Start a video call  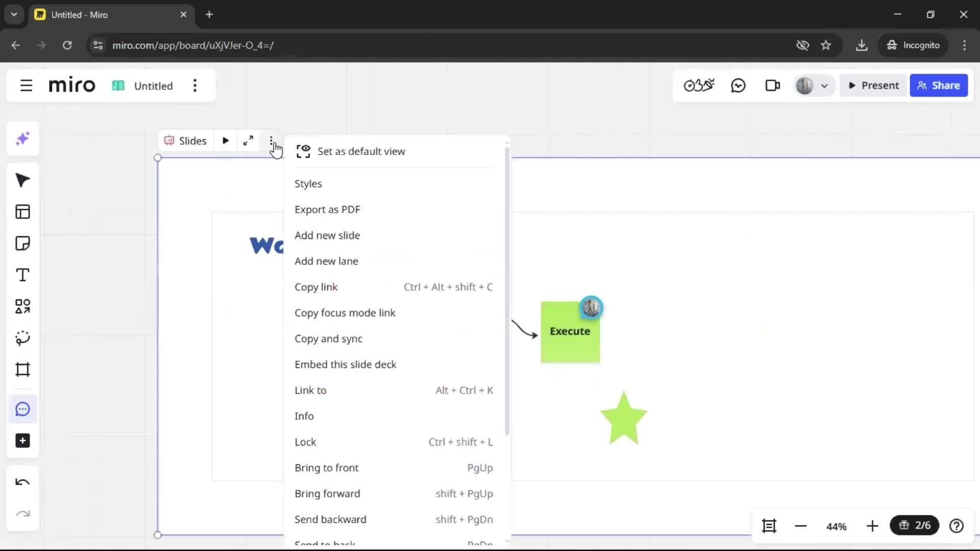(x=772, y=85)
